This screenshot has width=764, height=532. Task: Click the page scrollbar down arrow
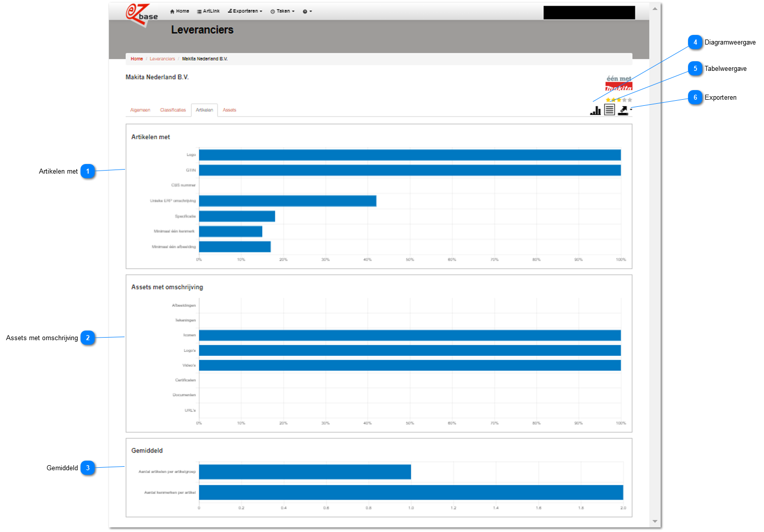655,521
